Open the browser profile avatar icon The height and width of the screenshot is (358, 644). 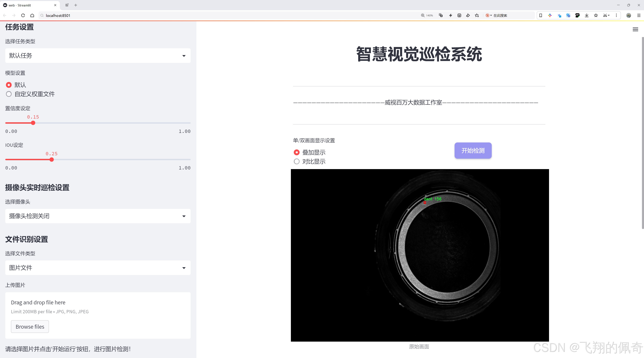(629, 15)
